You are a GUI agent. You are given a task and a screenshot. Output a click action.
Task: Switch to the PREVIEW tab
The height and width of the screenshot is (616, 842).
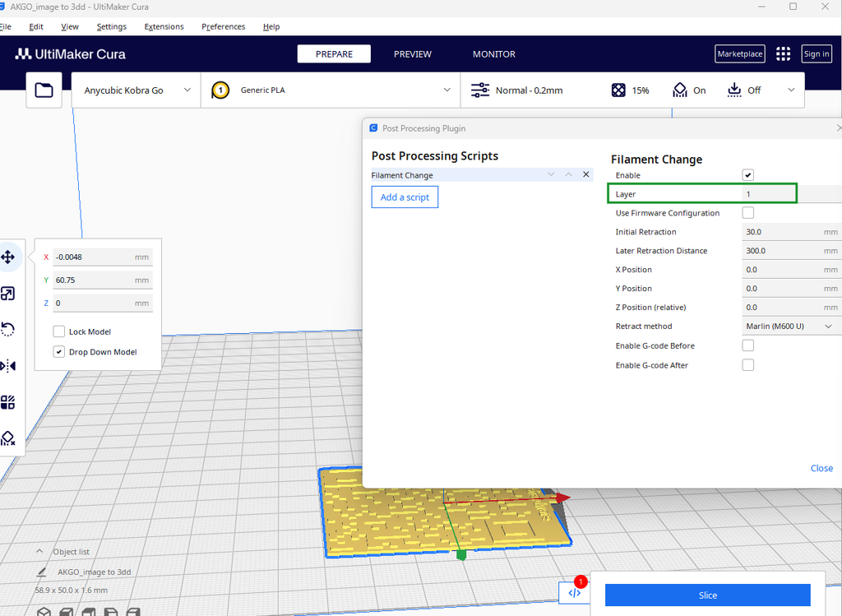(x=413, y=53)
